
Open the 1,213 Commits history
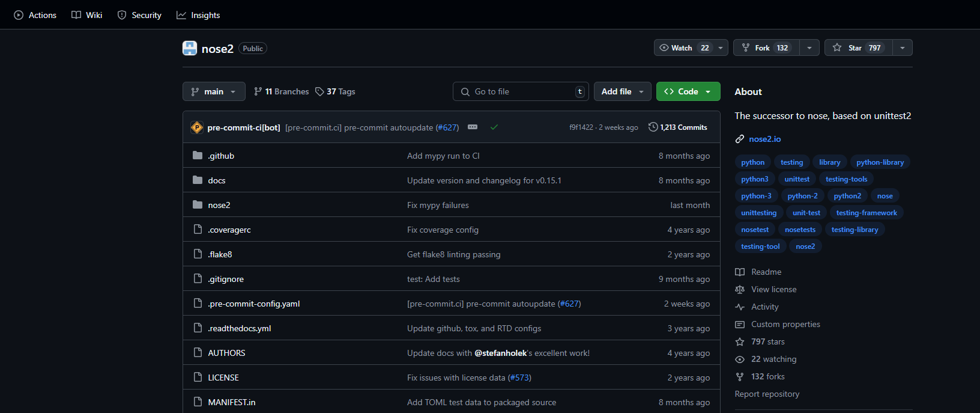[x=678, y=127]
